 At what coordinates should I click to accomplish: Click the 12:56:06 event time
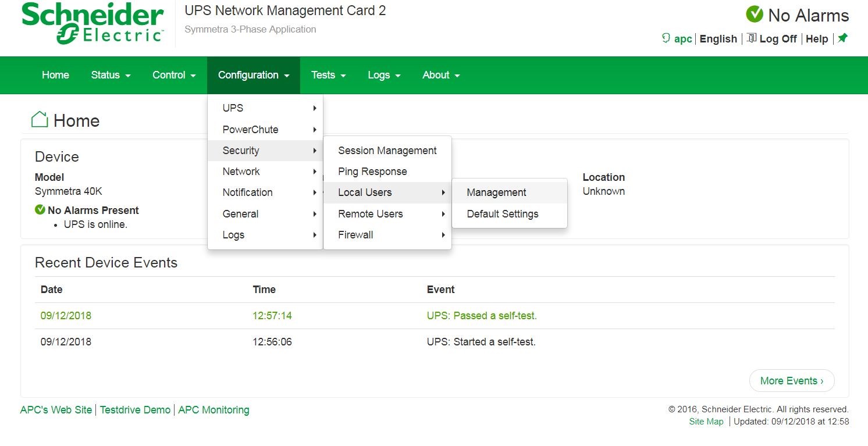point(272,342)
